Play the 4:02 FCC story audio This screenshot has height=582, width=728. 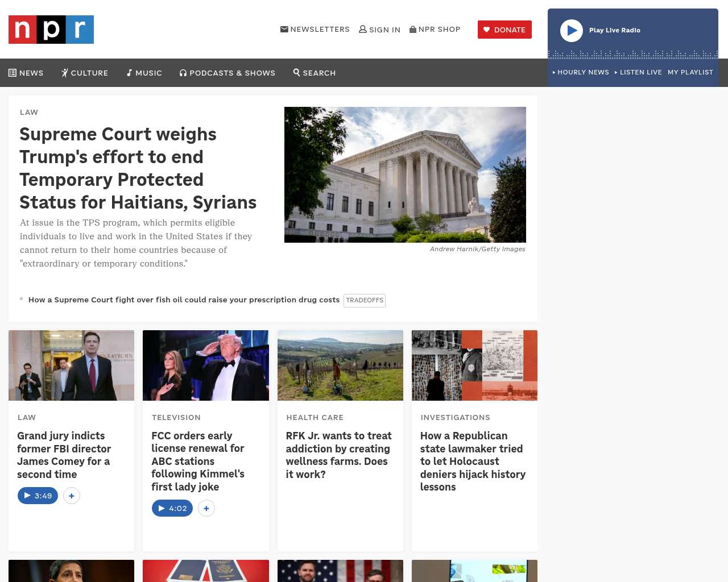172,508
